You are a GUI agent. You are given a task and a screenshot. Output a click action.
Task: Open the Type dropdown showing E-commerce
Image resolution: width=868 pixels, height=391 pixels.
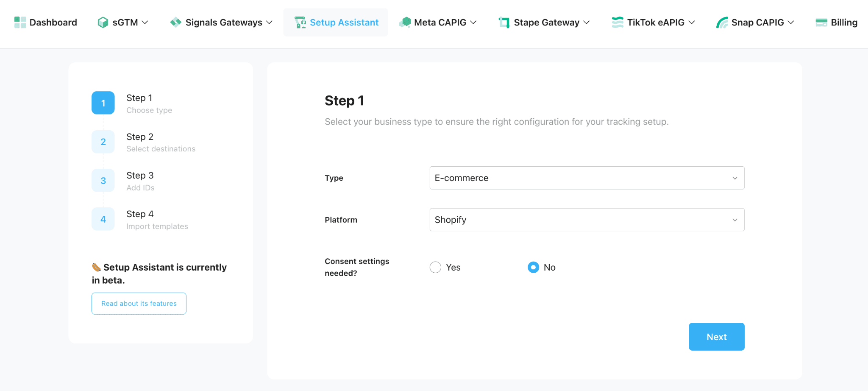(587, 178)
